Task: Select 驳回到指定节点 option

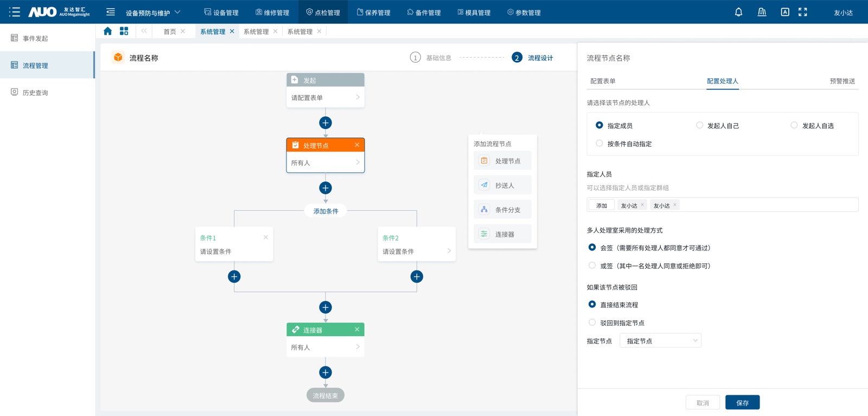Action: [x=617, y=323]
